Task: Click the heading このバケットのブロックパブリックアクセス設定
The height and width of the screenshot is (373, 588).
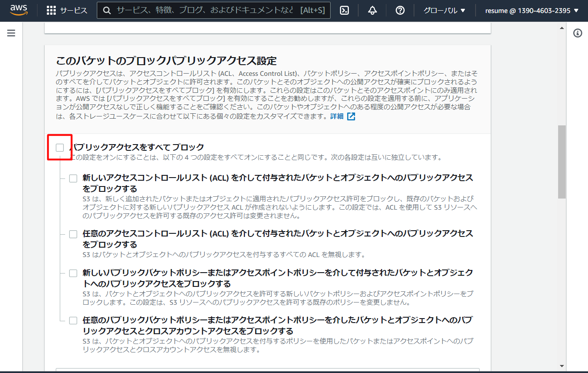Action: click(x=166, y=61)
